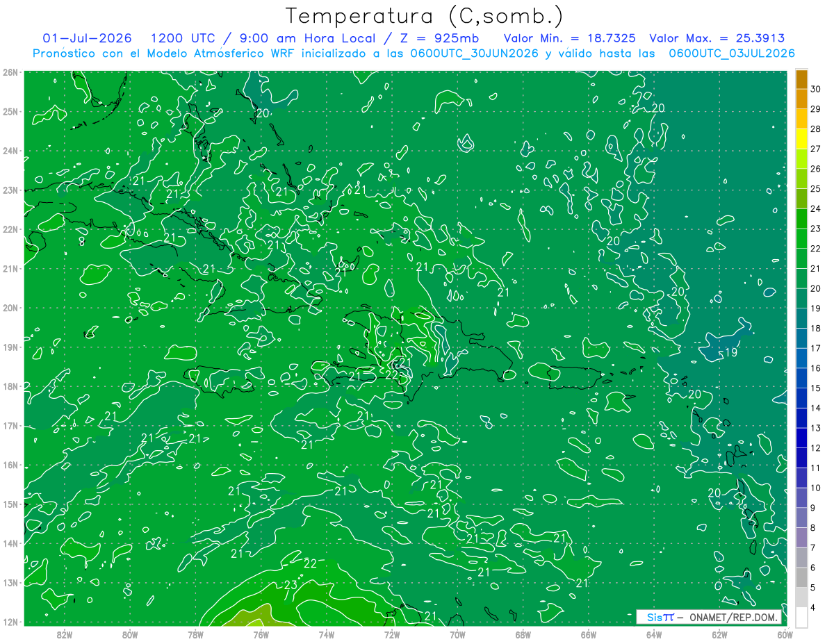Click the "19" contour label near 62W
Screen dimensions: 834x644
pos(730,353)
